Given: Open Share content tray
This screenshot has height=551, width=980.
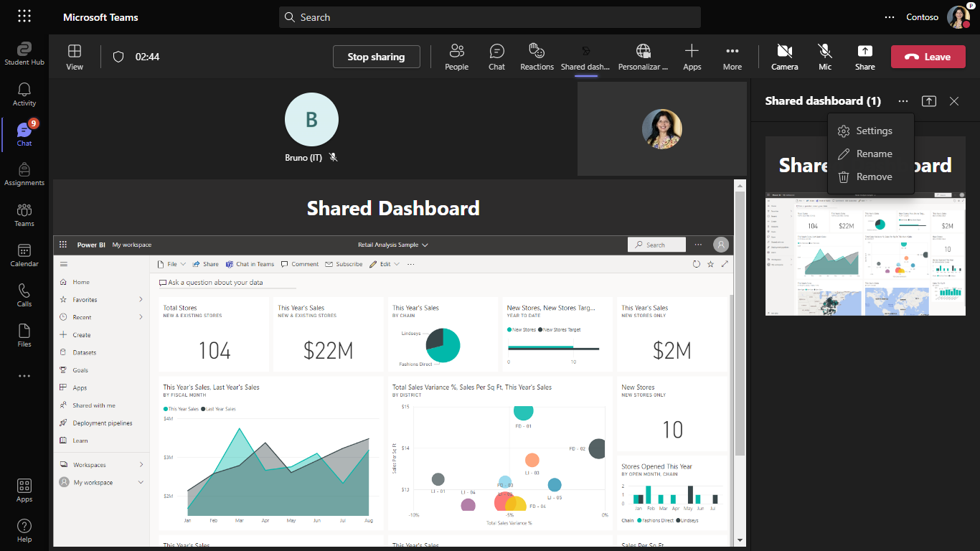Looking at the screenshot, I should click(x=865, y=57).
